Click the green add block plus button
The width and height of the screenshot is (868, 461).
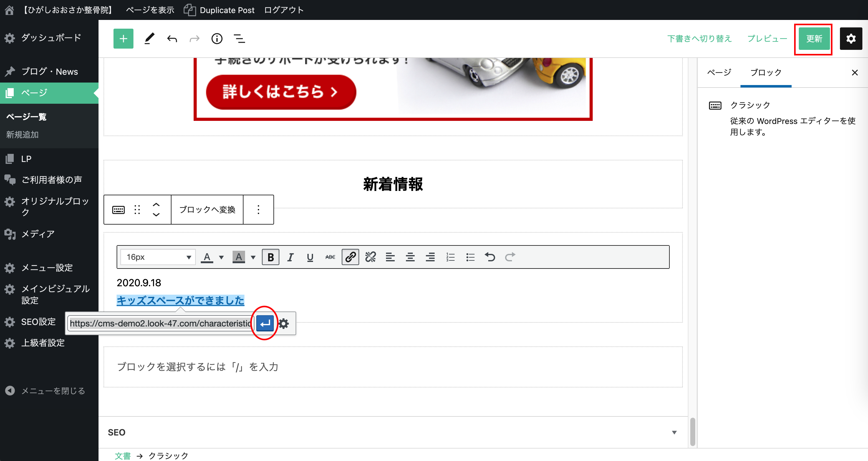click(123, 39)
